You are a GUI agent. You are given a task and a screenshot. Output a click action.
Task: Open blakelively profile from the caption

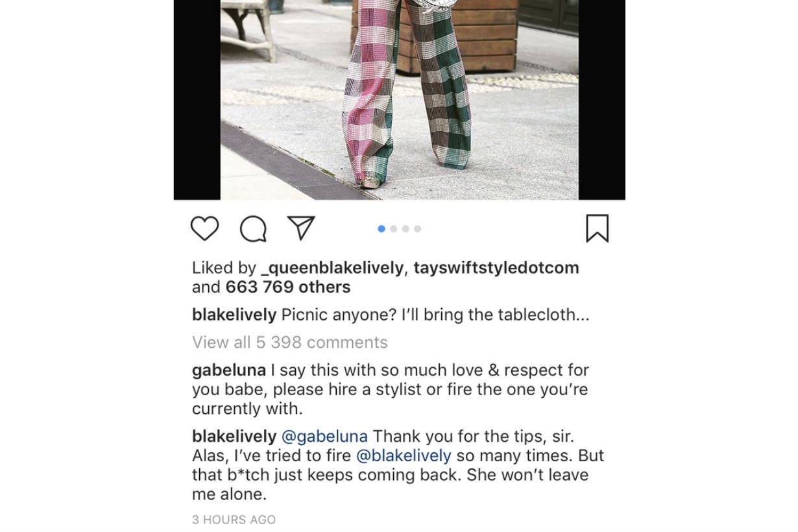234,315
